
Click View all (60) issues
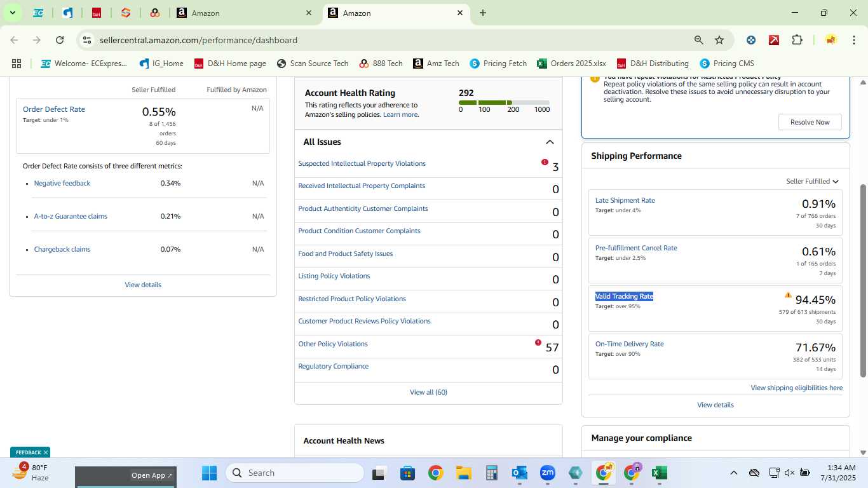[x=429, y=392]
